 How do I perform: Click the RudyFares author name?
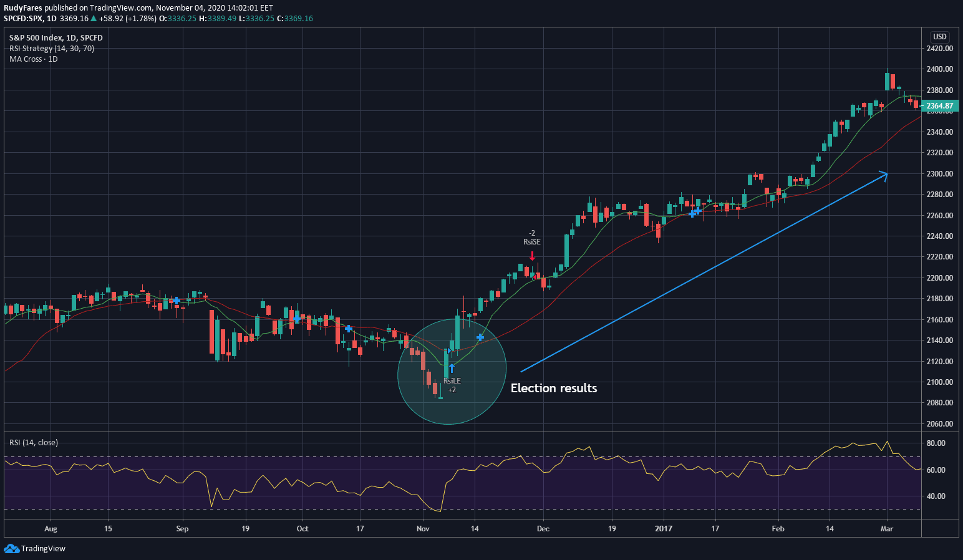coord(23,8)
